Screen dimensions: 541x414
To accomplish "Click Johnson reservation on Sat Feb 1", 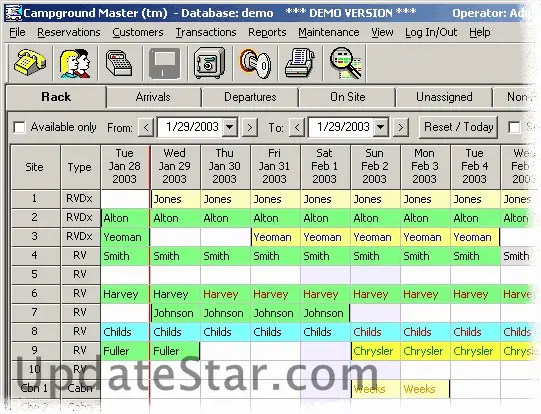I will click(325, 313).
